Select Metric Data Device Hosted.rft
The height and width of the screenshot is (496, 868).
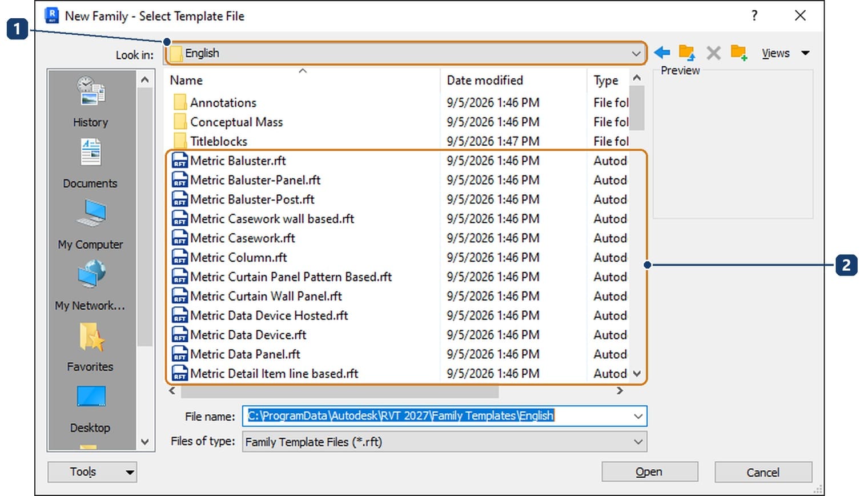coord(269,315)
